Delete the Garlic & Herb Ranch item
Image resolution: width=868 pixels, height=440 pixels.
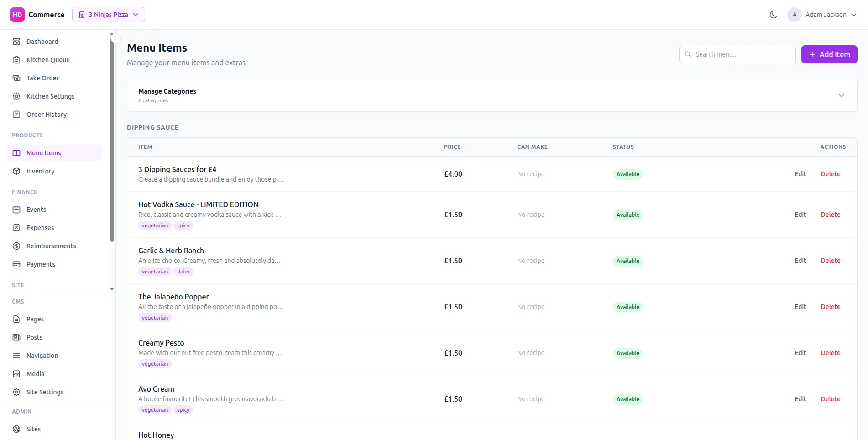[830, 261]
